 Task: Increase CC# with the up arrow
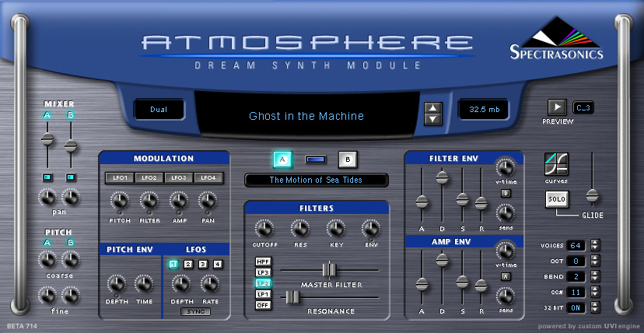595,289
